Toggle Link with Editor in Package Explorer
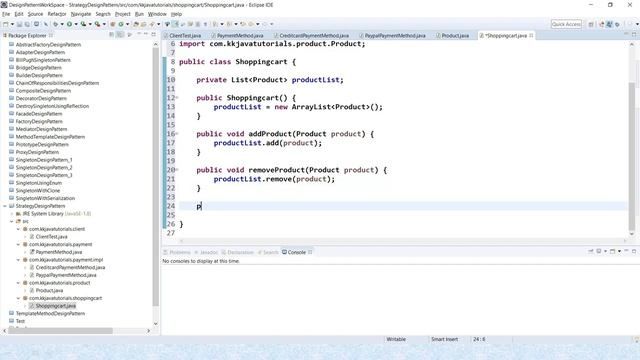This screenshot has height=360, width=640. coord(120,35)
